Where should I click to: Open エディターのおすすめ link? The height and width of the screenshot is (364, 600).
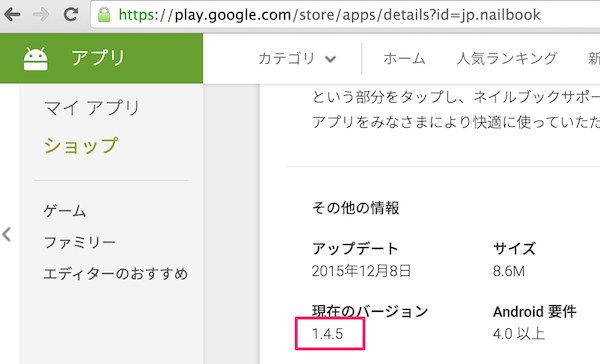[116, 274]
